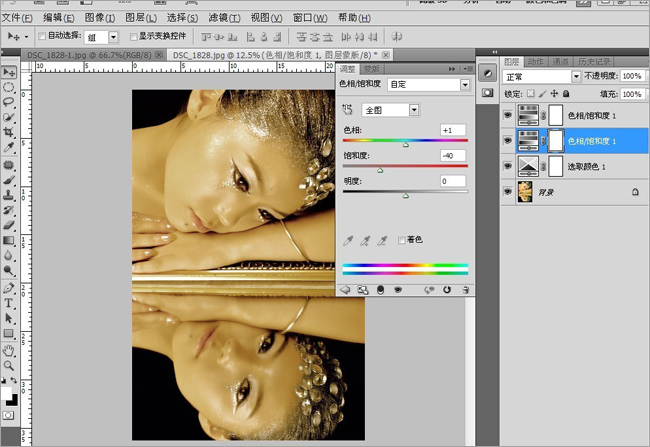This screenshot has width=650, height=447.
Task: Open the 组 auto-select dropdown
Action: 113,37
